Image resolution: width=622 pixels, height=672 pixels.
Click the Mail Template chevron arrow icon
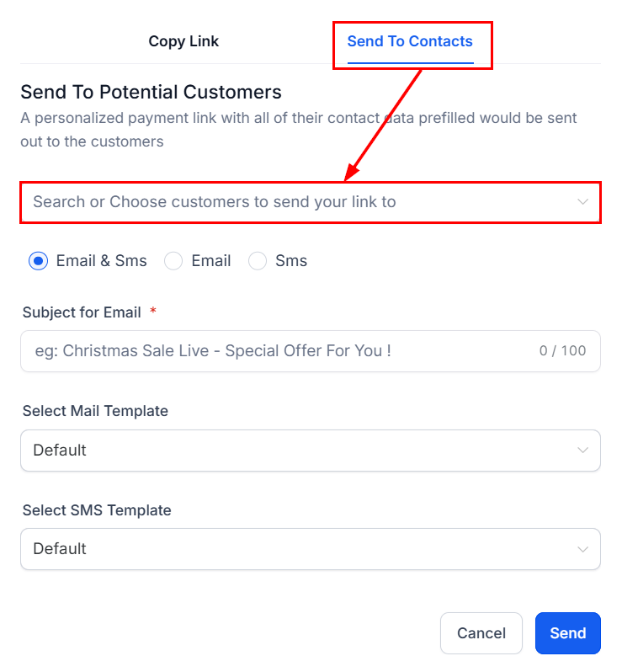point(582,451)
